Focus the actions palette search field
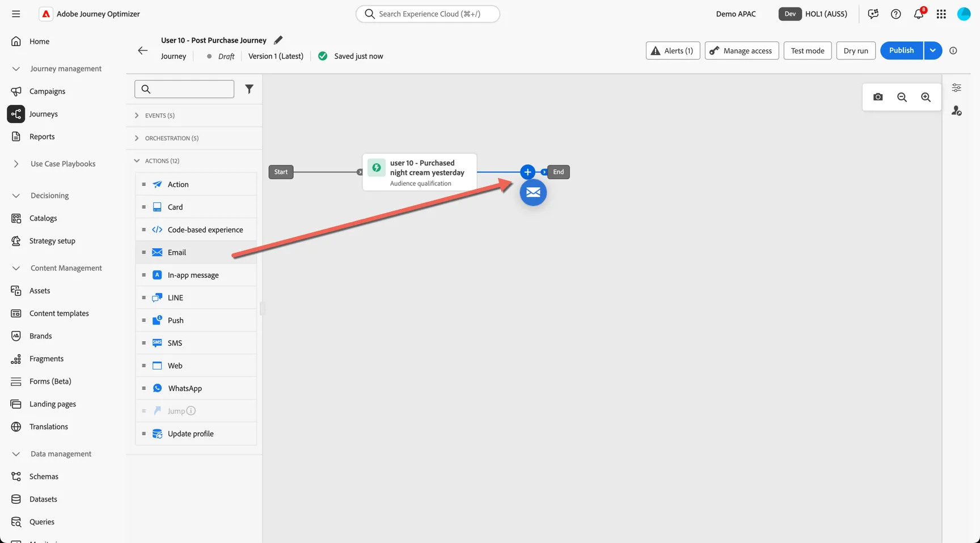The width and height of the screenshot is (980, 543). point(184,89)
